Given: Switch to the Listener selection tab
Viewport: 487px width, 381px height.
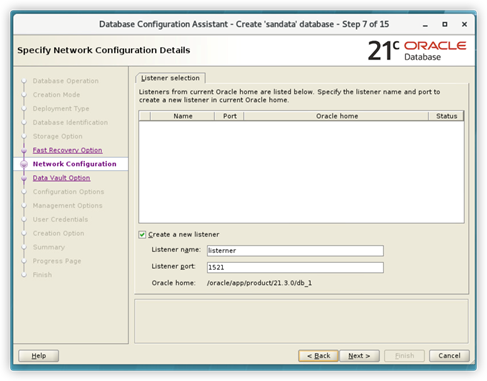Looking at the screenshot, I should (170, 78).
